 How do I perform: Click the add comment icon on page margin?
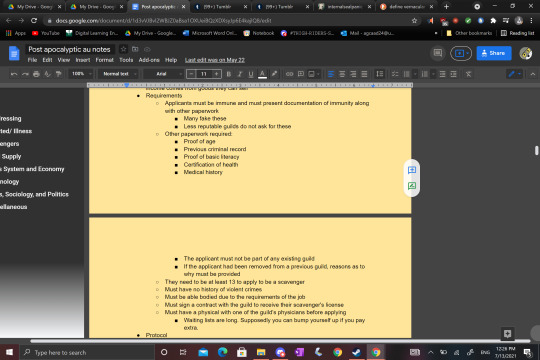point(412,170)
